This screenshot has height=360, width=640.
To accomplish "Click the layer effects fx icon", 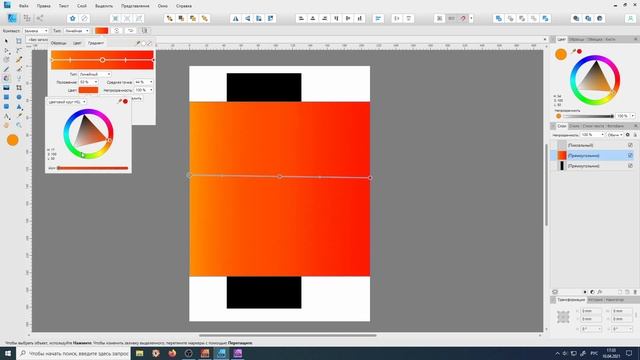I will coord(600,292).
